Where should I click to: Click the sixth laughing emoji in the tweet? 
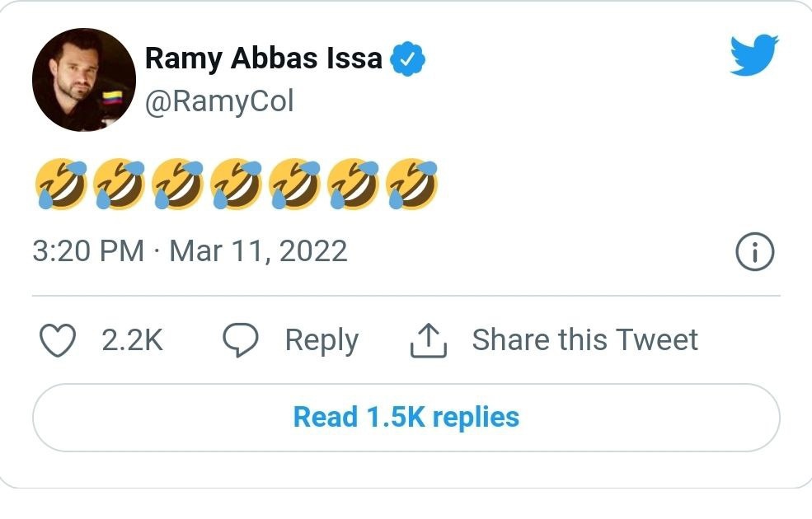click(x=354, y=184)
